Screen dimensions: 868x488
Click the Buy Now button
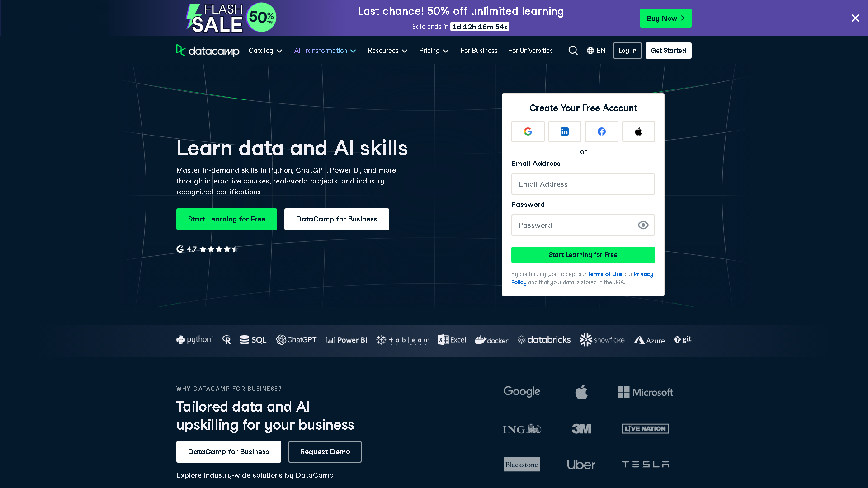pyautogui.click(x=665, y=18)
